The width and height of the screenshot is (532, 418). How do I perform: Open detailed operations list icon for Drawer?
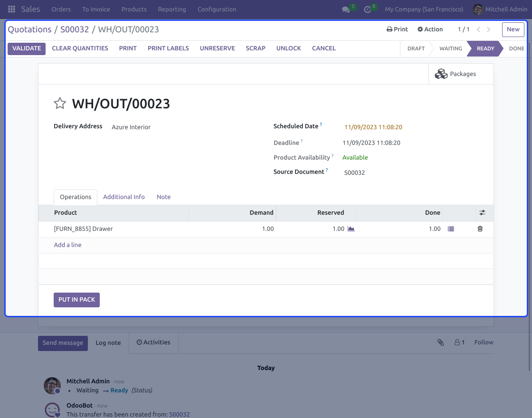click(451, 229)
